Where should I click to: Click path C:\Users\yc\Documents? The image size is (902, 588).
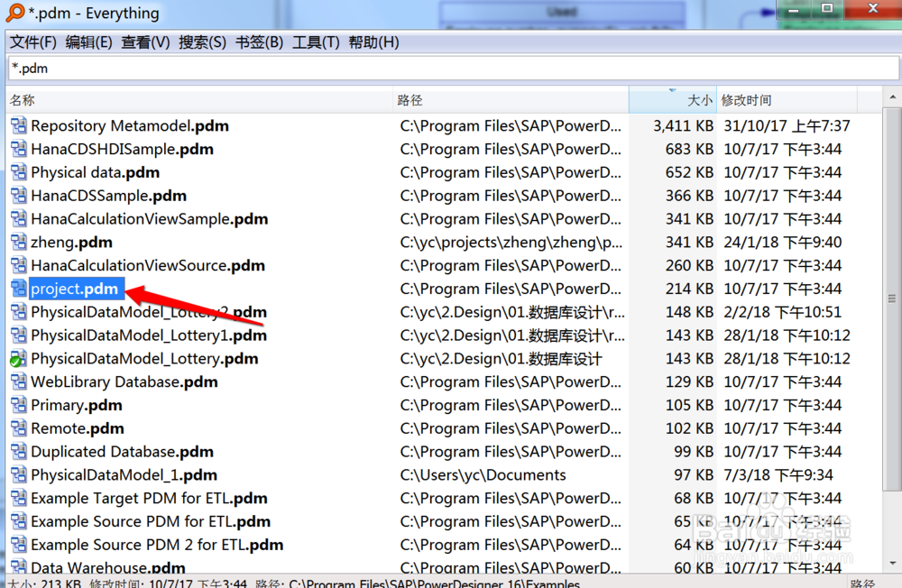(x=483, y=474)
